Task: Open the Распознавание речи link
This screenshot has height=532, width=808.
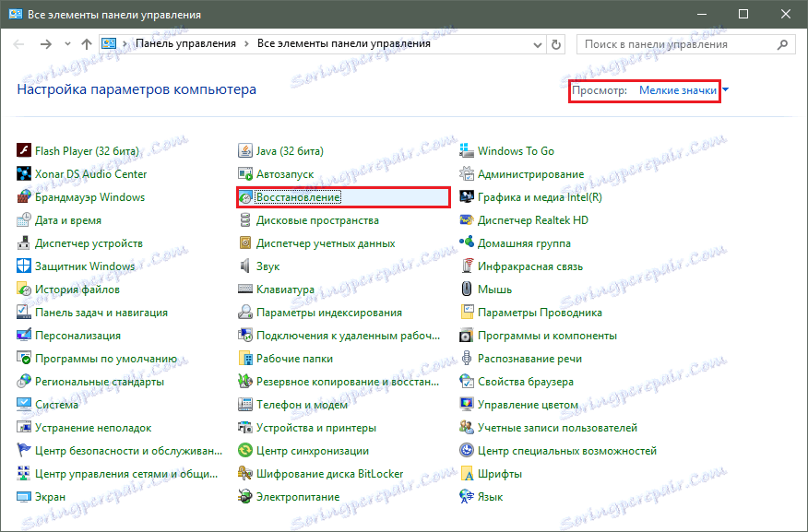Action: coord(529,359)
